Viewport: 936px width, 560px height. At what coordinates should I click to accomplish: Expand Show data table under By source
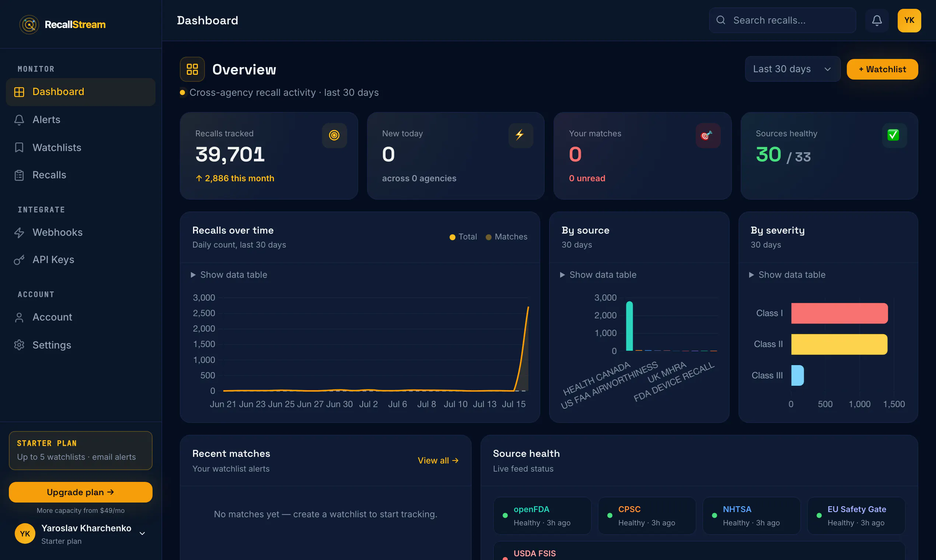pos(598,275)
